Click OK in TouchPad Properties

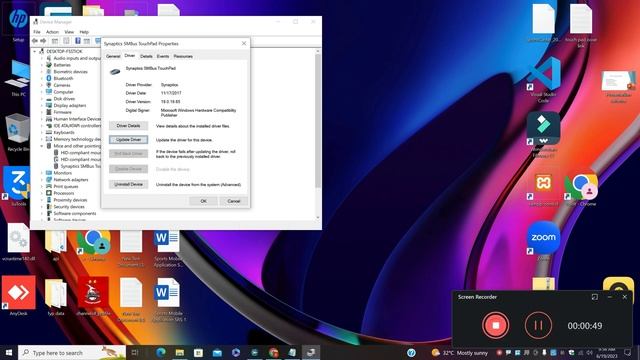(x=203, y=201)
